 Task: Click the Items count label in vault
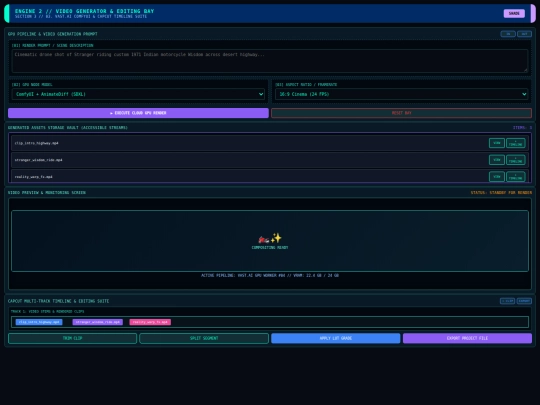522,127
